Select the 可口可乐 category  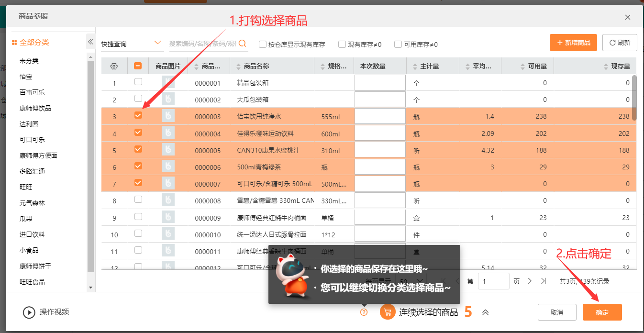tap(32, 140)
